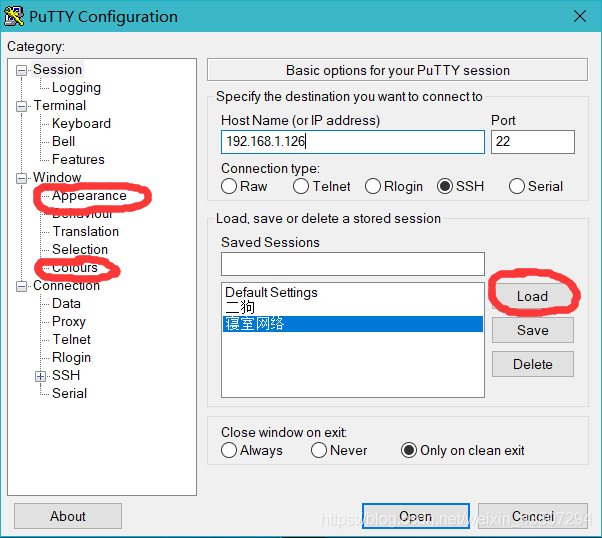
Task: Open the Rlogin category in the tree
Action: click(71, 358)
